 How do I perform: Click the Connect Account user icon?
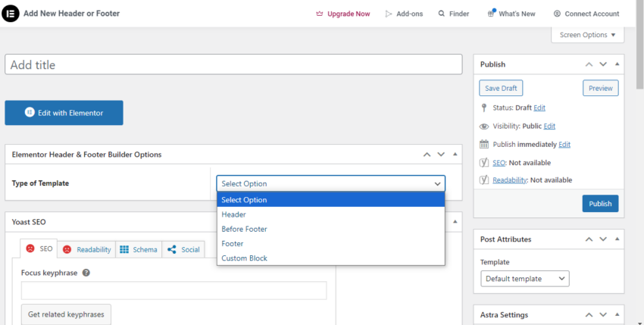tap(557, 14)
